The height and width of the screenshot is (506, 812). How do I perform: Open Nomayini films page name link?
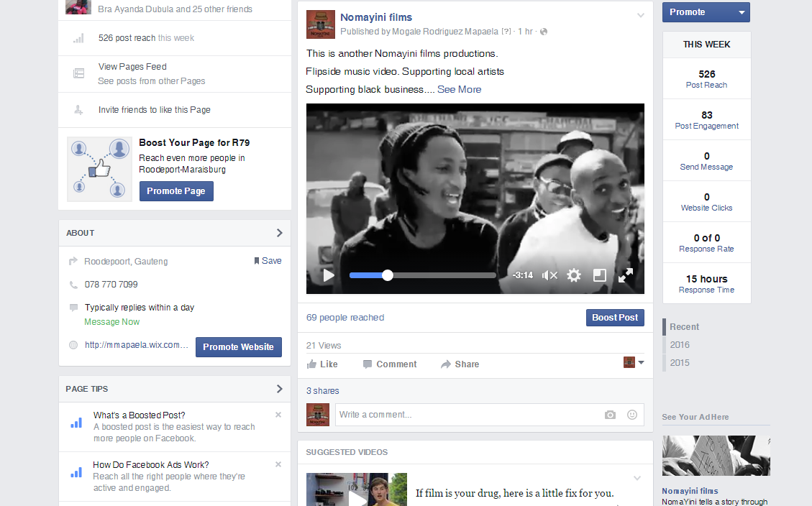[x=376, y=17]
